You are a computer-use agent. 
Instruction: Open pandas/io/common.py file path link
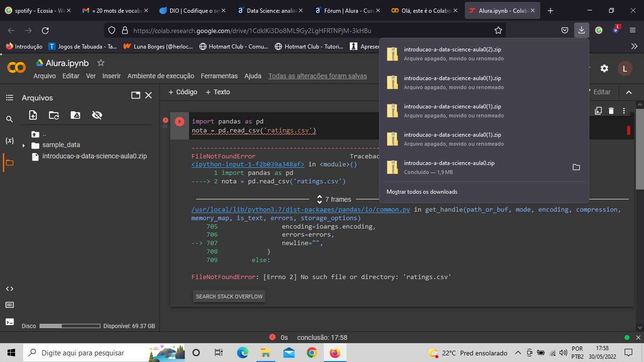(x=301, y=210)
